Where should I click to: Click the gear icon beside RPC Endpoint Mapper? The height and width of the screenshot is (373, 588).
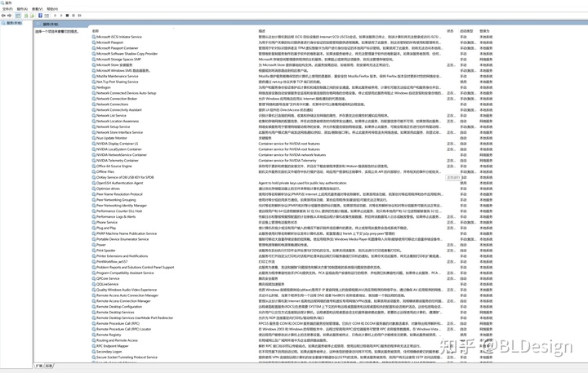click(94, 346)
